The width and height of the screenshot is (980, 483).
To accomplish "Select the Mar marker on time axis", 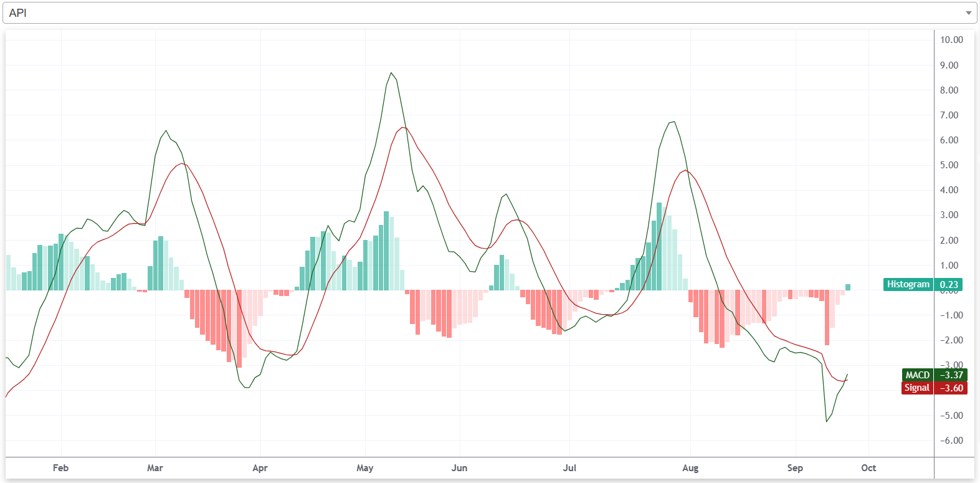I will click(155, 468).
